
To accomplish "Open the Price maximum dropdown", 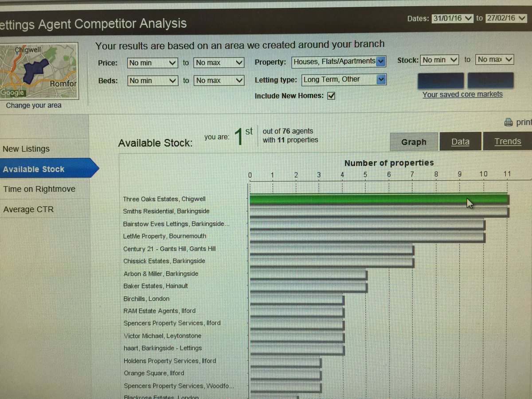I will click(x=219, y=63).
